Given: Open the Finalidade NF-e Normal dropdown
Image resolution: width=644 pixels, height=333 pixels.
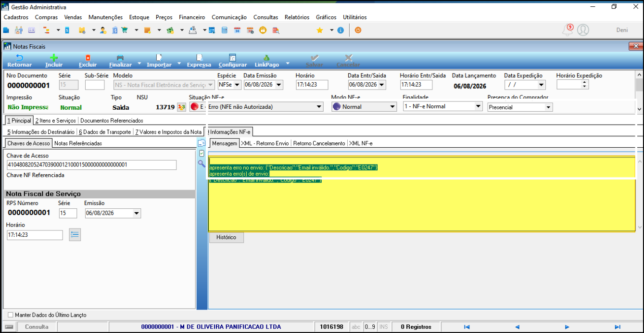Looking at the screenshot, I should coord(478,106).
